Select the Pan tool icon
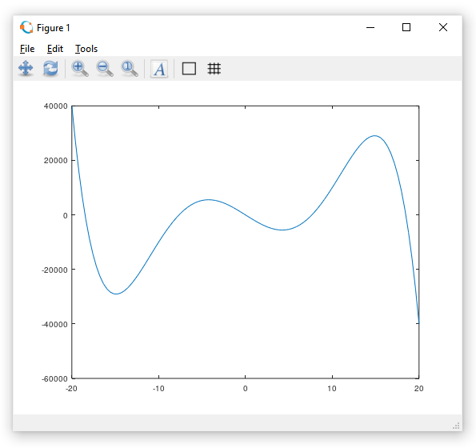The image size is (476, 448). point(26,68)
